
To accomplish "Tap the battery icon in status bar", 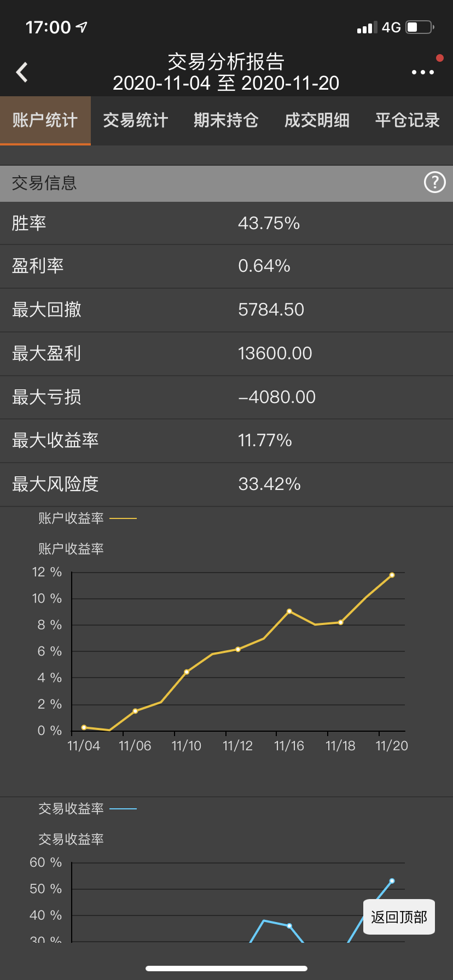I will click(x=420, y=27).
